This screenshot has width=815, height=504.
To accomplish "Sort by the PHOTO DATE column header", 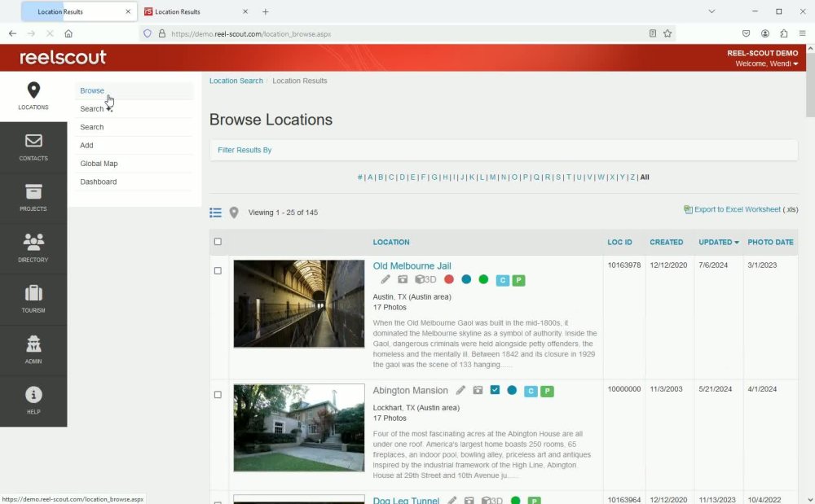I will [x=770, y=242].
